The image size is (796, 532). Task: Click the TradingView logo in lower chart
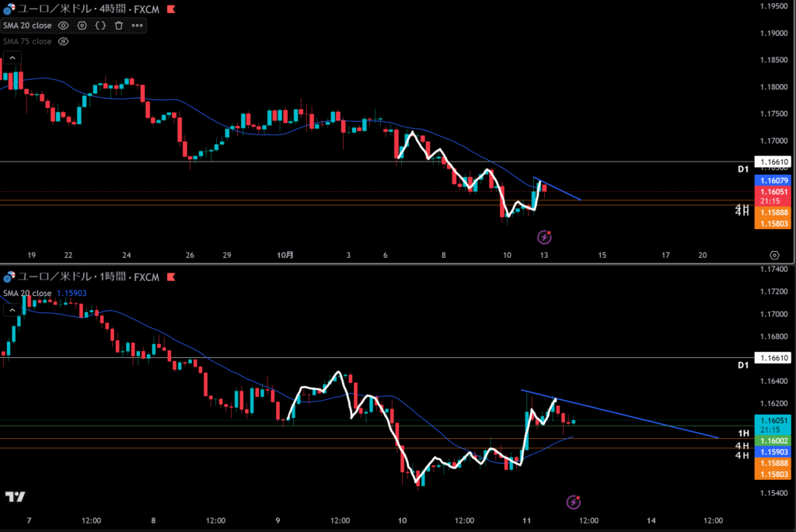coord(14,496)
